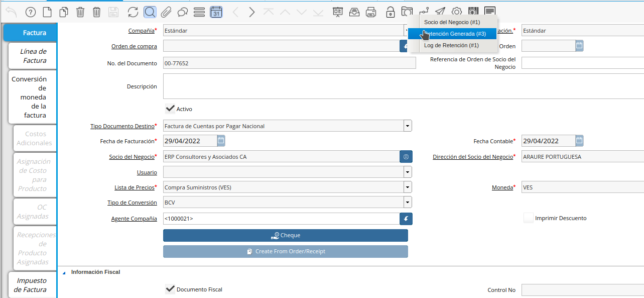Select Socio del Negocio (#1) menu entry
Image resolution: width=644 pixels, height=298 pixels.
click(453, 22)
